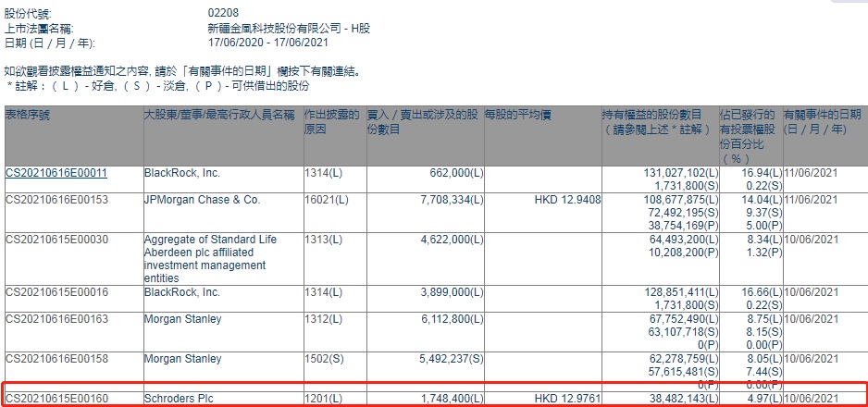Click the 11/06/2021 date in JPMorgan row
Viewport: 868px width, 407px height.
point(811,200)
